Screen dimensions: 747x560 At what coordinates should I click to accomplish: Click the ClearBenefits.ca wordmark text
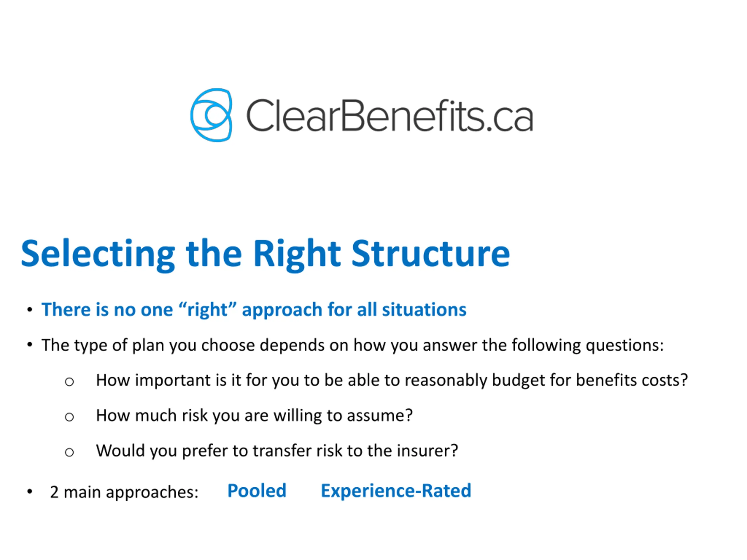[389, 116]
